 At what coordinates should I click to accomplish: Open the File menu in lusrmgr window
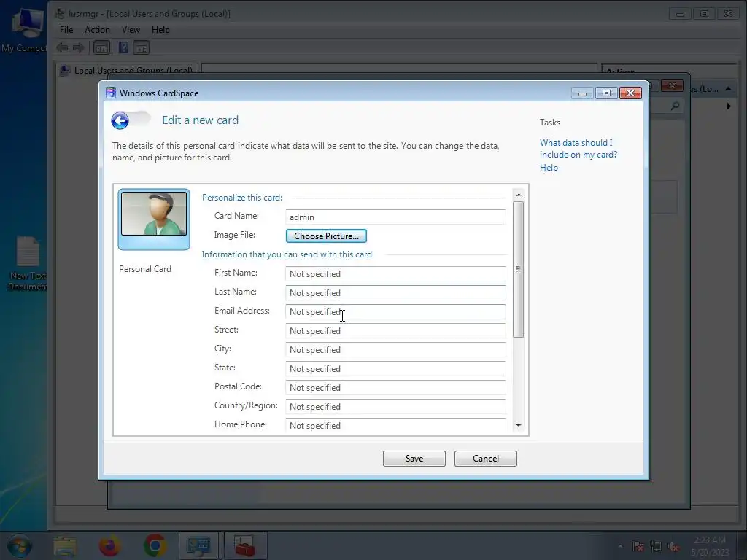(x=66, y=29)
